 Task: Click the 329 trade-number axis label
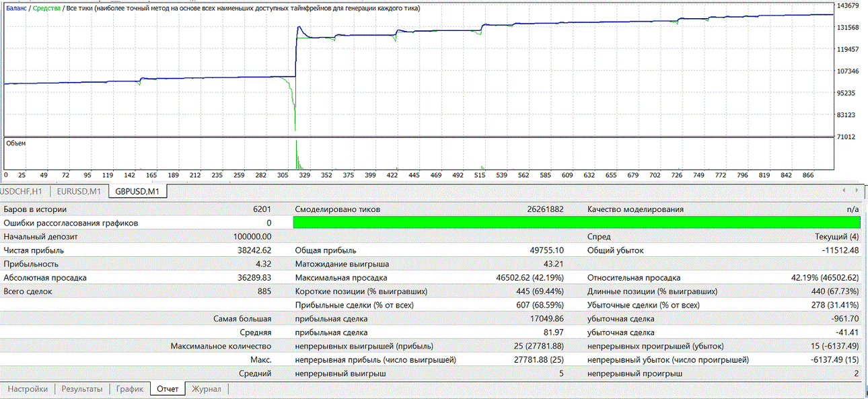(x=305, y=175)
